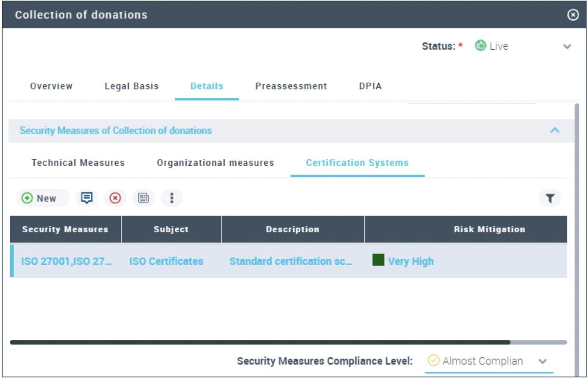Open the Legal Basis tab
Screen dimensions: 588x378
[132, 86]
